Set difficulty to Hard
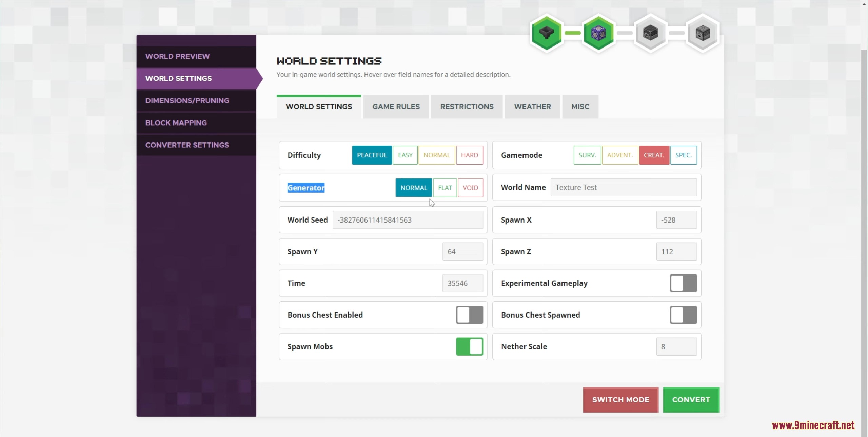Viewport: 868px width, 437px height. tap(470, 155)
